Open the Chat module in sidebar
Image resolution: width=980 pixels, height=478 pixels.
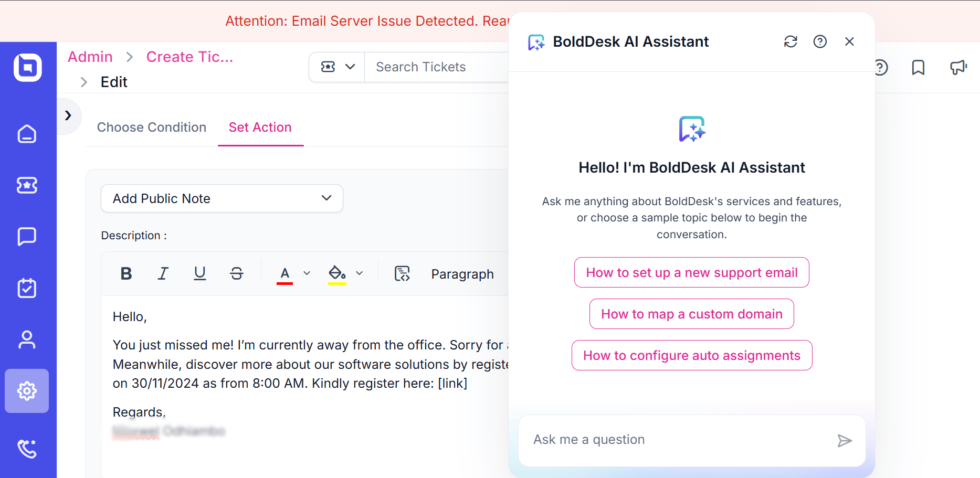point(27,237)
